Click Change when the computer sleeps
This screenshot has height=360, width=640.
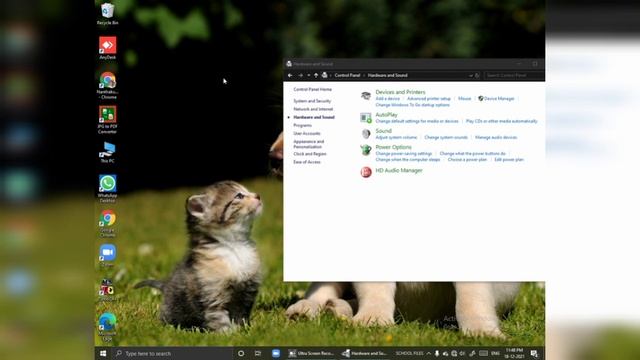click(x=408, y=160)
